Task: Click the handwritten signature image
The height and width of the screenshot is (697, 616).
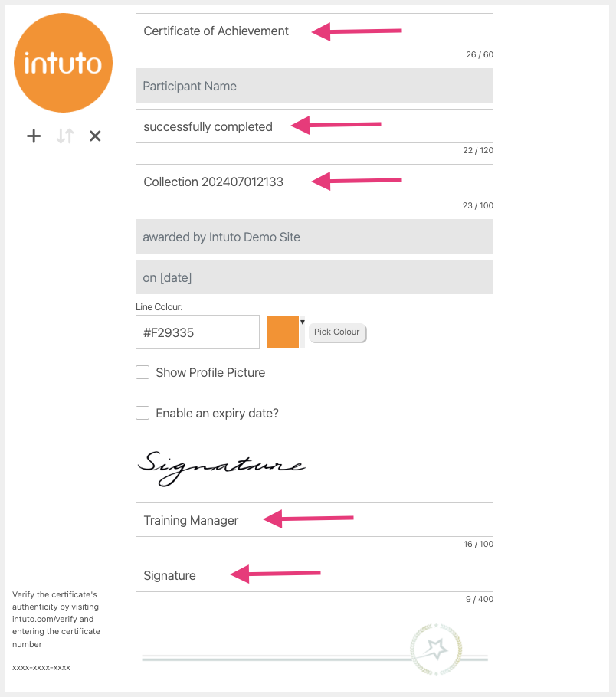Action: point(221,466)
